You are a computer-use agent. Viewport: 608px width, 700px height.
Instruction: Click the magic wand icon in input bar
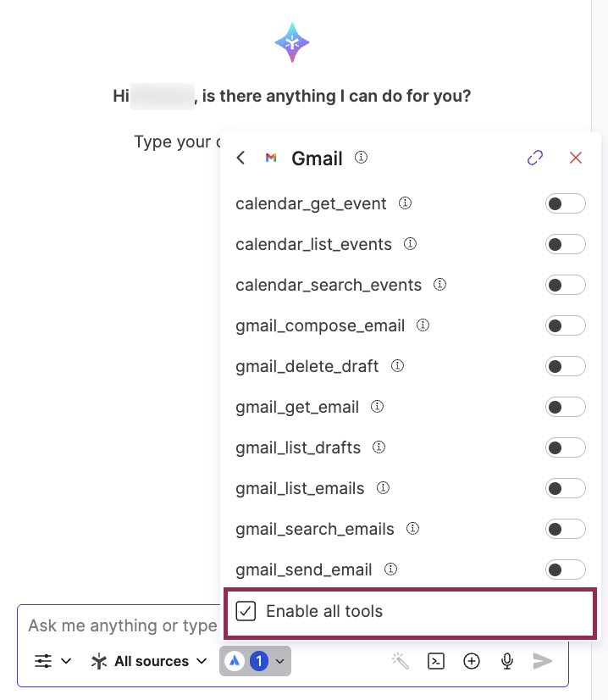click(x=401, y=660)
